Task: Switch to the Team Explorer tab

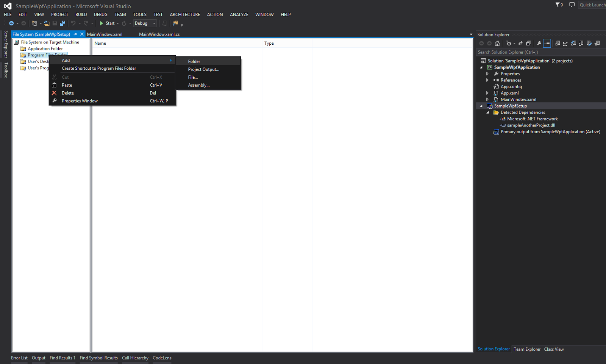Action: tap(527, 349)
